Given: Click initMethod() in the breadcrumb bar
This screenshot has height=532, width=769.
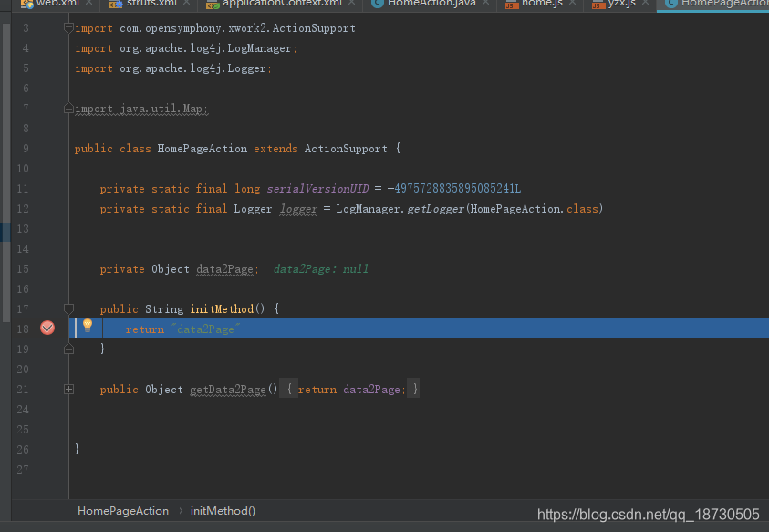Looking at the screenshot, I should [223, 511].
